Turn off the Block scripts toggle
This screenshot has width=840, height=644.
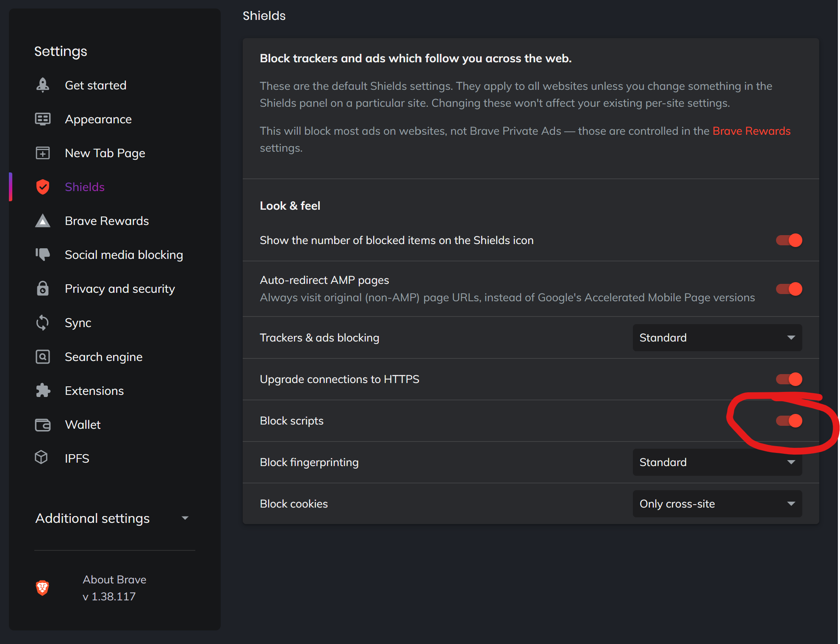coord(789,421)
